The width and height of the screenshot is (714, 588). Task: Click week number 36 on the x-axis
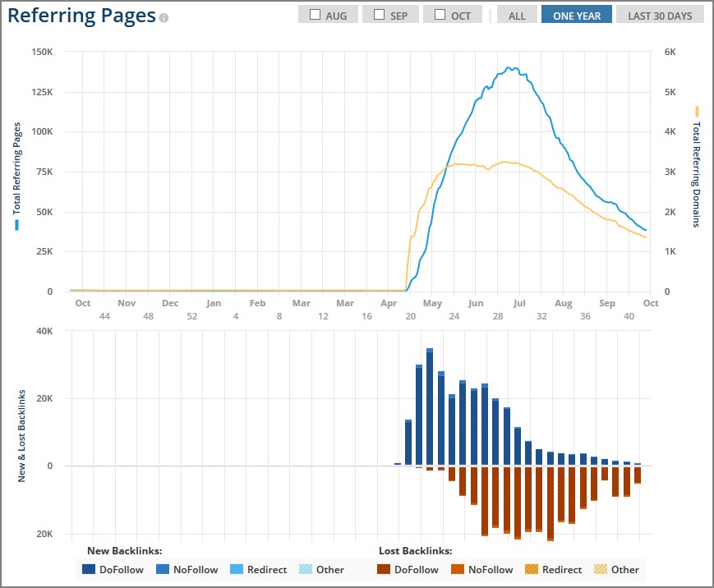pos(585,316)
